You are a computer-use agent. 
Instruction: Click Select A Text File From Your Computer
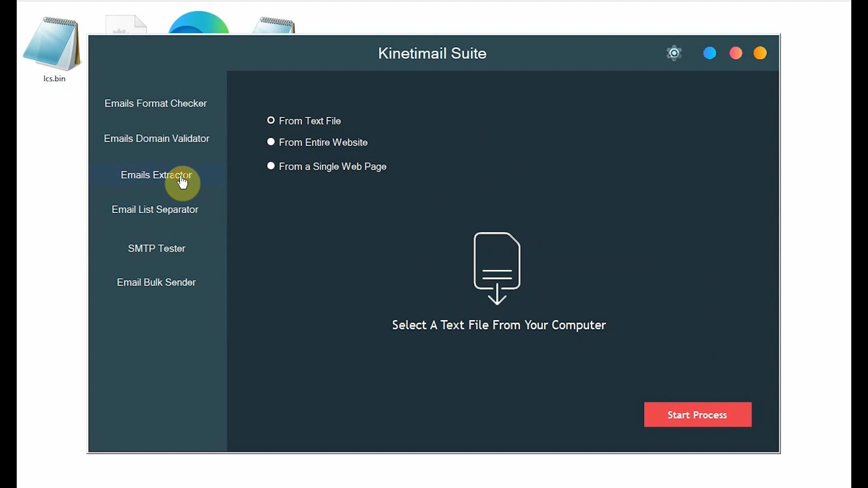pyautogui.click(x=498, y=325)
